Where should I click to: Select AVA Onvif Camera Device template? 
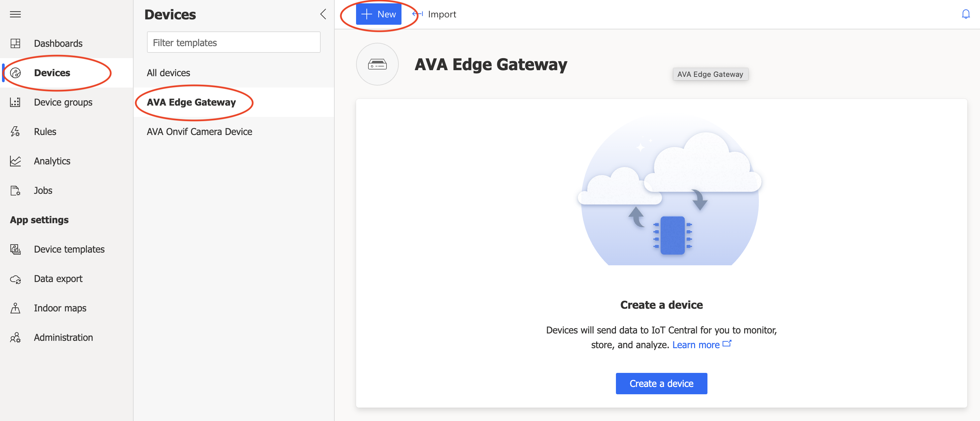(199, 131)
